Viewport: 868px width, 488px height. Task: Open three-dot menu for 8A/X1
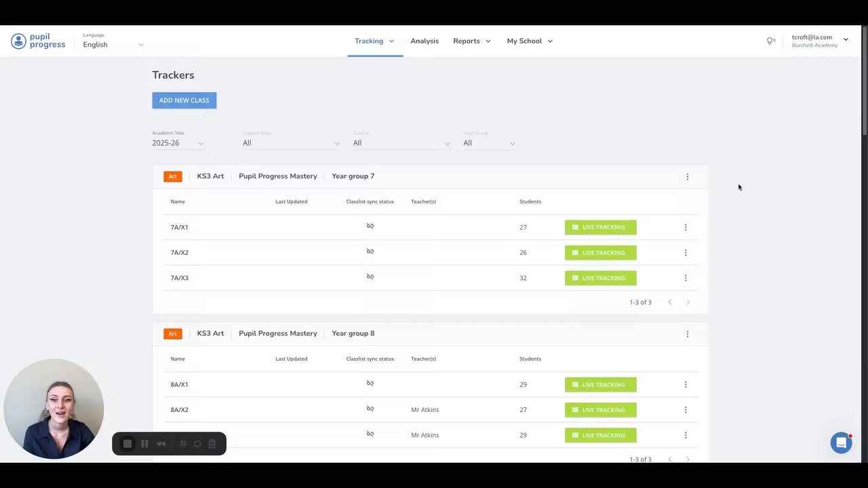click(686, 384)
